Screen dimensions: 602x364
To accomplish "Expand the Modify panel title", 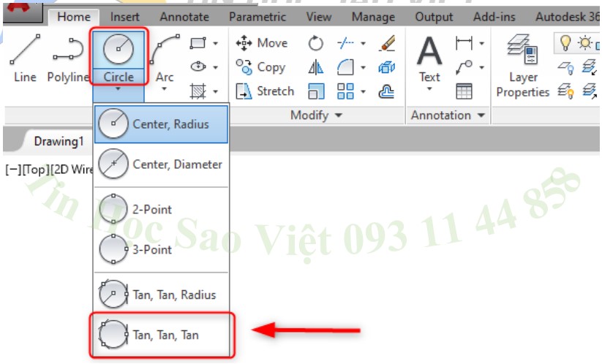I will click(316, 115).
